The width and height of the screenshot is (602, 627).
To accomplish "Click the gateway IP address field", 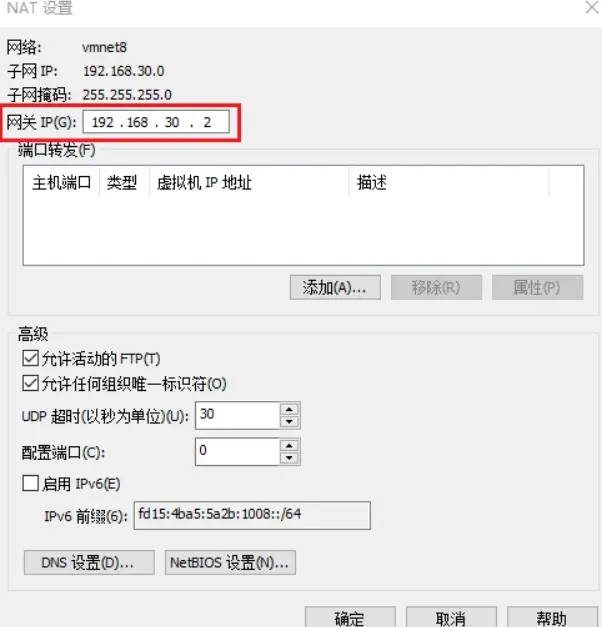I will point(156,122).
